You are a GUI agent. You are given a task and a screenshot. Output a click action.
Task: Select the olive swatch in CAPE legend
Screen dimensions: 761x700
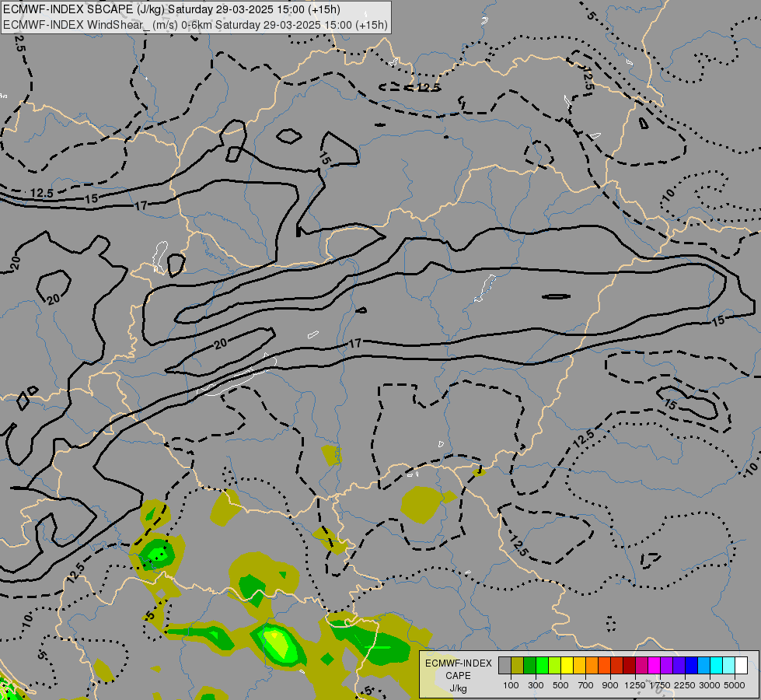coord(518,666)
